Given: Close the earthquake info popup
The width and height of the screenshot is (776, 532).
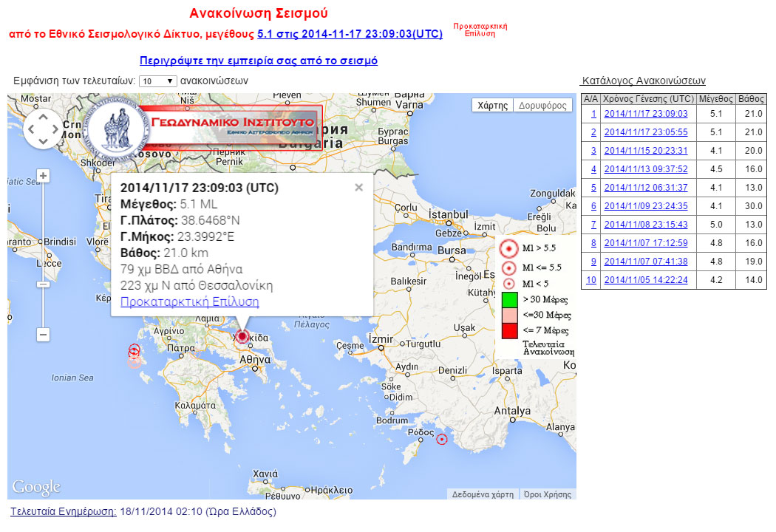Looking at the screenshot, I should tap(358, 188).
